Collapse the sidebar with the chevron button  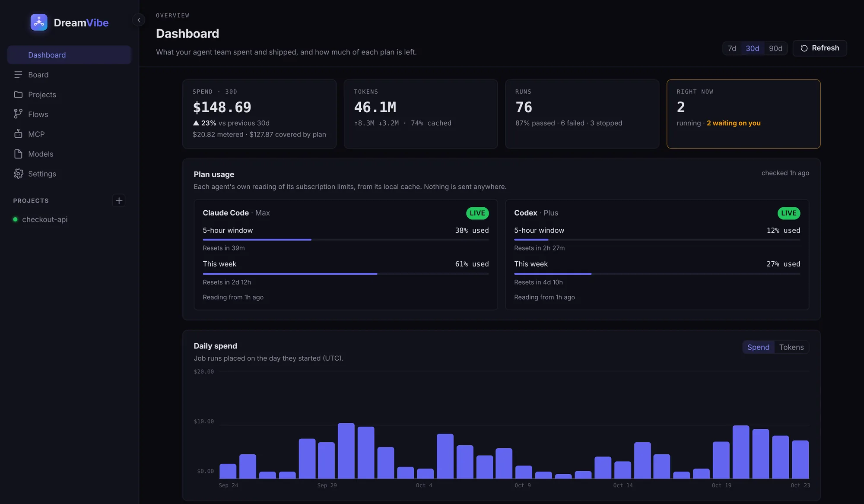(139, 20)
